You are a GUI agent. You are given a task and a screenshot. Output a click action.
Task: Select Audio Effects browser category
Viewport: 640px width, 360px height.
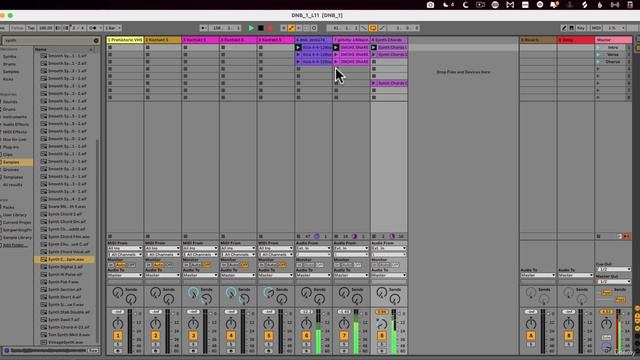coord(16,124)
